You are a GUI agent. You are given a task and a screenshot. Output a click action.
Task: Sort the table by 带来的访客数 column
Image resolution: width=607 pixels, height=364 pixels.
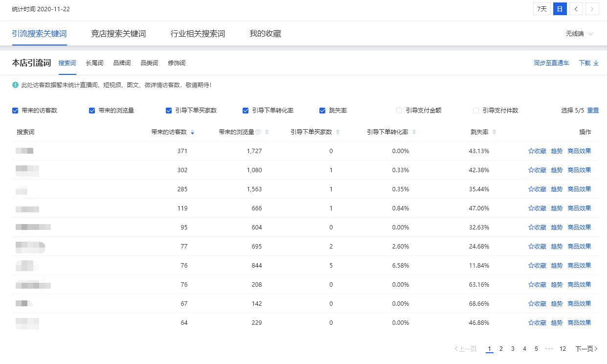coord(193,132)
